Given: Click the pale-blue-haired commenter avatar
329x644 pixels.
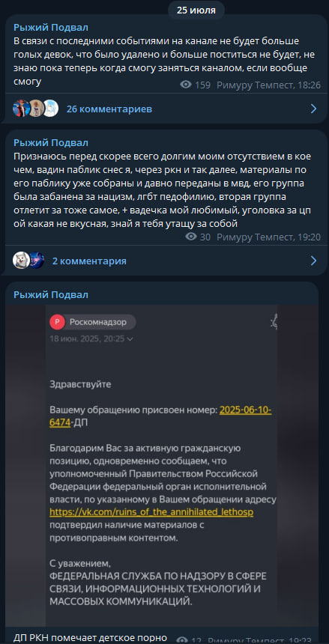Looking at the screenshot, I should (50, 109).
